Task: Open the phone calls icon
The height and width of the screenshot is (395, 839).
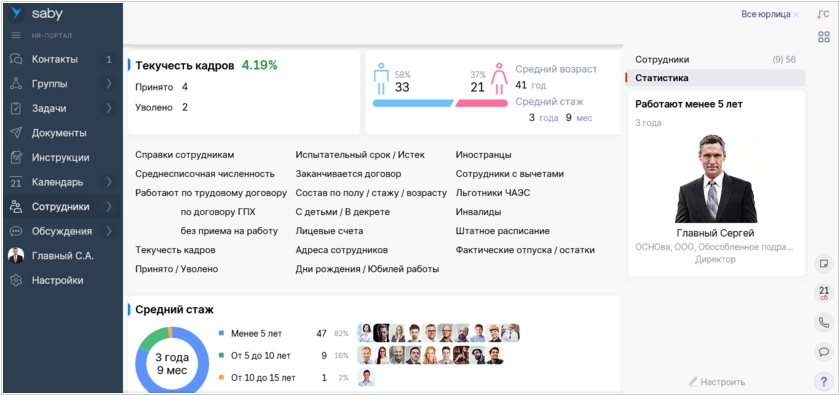Action: tap(823, 323)
